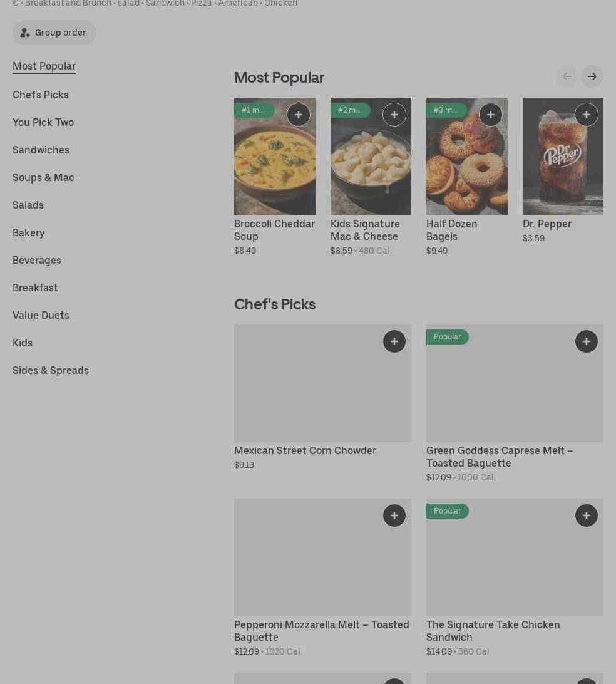This screenshot has width=616, height=684.
Task: Select the Sandwiches category
Action: pos(41,150)
